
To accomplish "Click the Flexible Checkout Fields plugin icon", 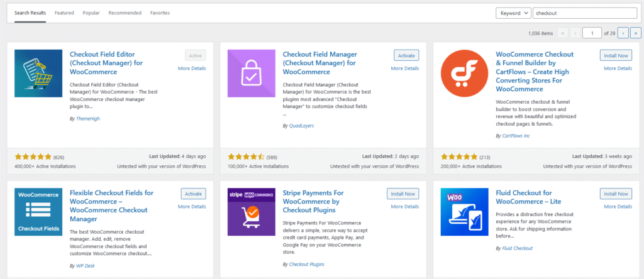I will [38, 212].
